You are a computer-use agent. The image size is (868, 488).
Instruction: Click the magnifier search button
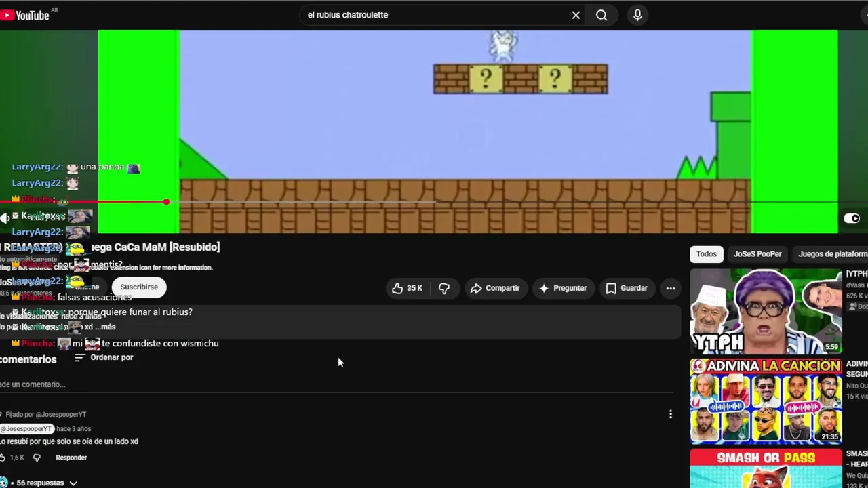pyautogui.click(x=601, y=15)
